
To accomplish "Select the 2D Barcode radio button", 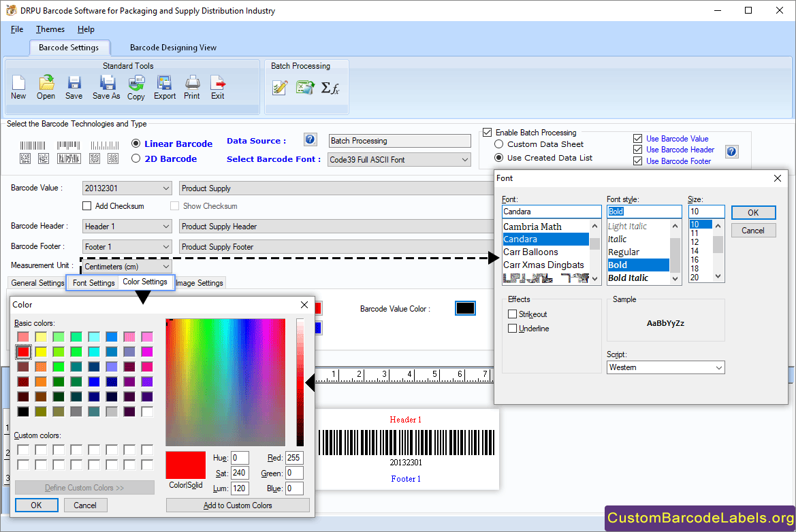I will (136, 159).
